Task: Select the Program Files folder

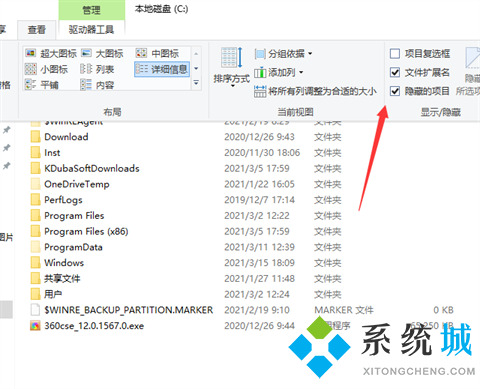Action: [x=74, y=216]
